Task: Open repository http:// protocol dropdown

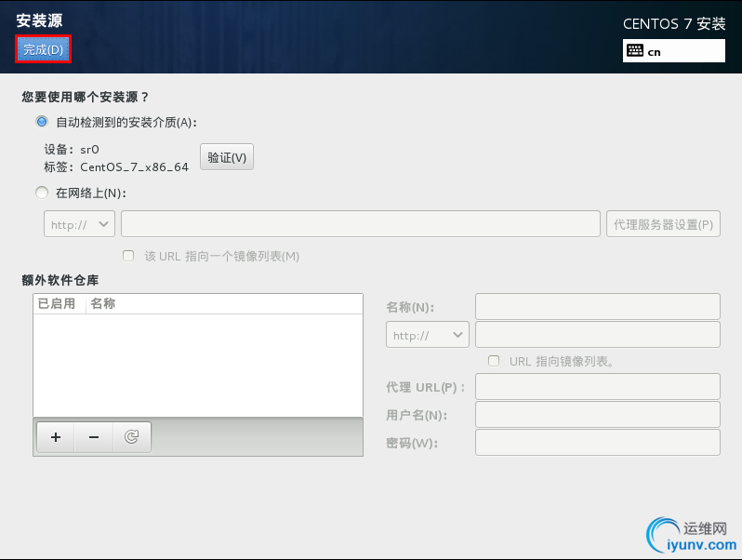Action: coord(428,335)
